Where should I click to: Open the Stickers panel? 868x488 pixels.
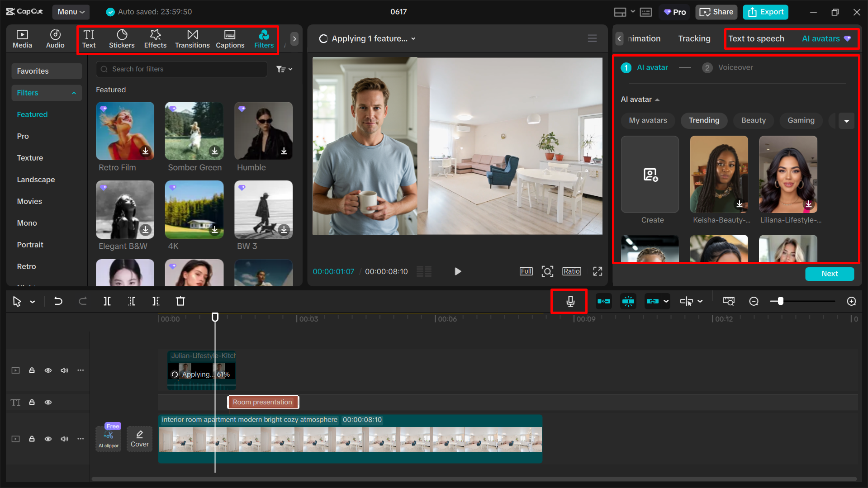coord(122,39)
